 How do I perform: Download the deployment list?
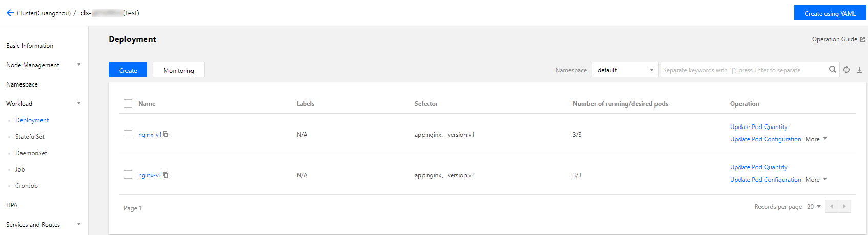tap(859, 70)
